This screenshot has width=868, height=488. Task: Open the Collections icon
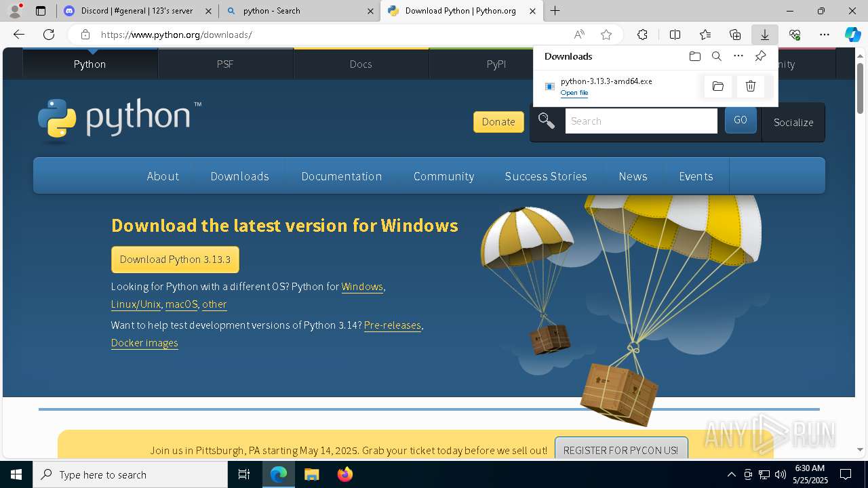click(735, 35)
